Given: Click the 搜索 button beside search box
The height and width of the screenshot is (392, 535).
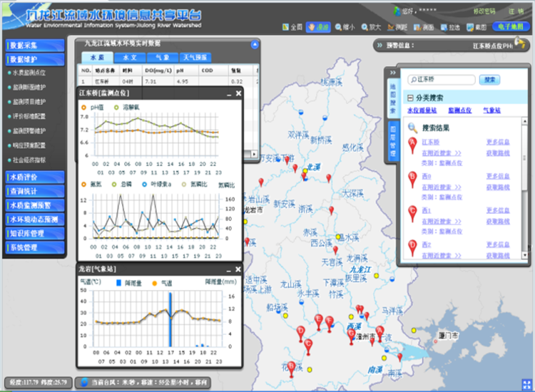Looking at the screenshot, I should pos(489,80).
